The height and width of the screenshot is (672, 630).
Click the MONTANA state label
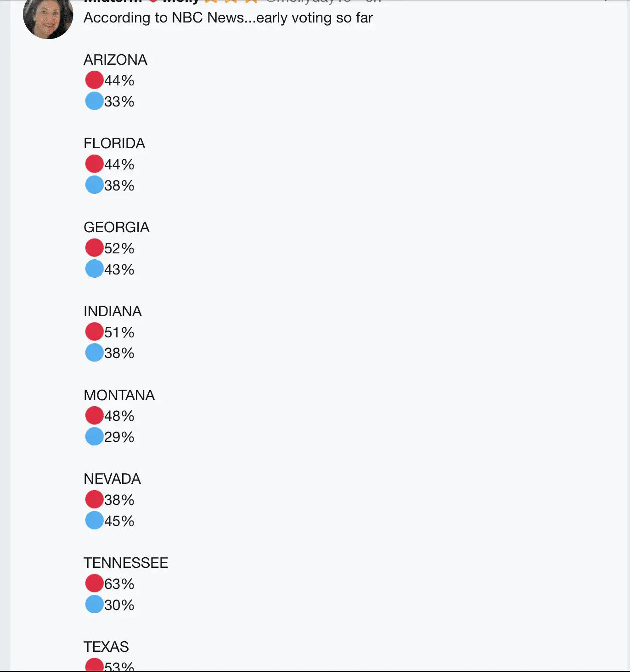pyautogui.click(x=119, y=395)
